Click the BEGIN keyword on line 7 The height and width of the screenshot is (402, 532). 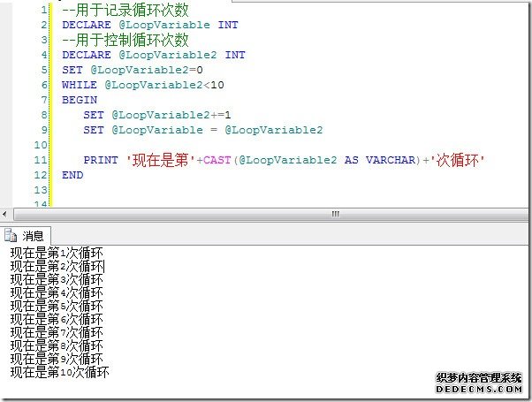click(x=80, y=100)
